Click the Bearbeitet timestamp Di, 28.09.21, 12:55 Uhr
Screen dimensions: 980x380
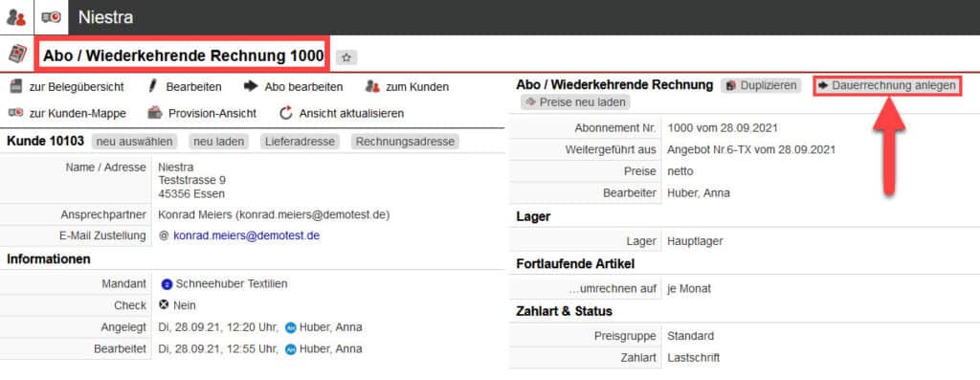pyautogui.click(x=219, y=349)
